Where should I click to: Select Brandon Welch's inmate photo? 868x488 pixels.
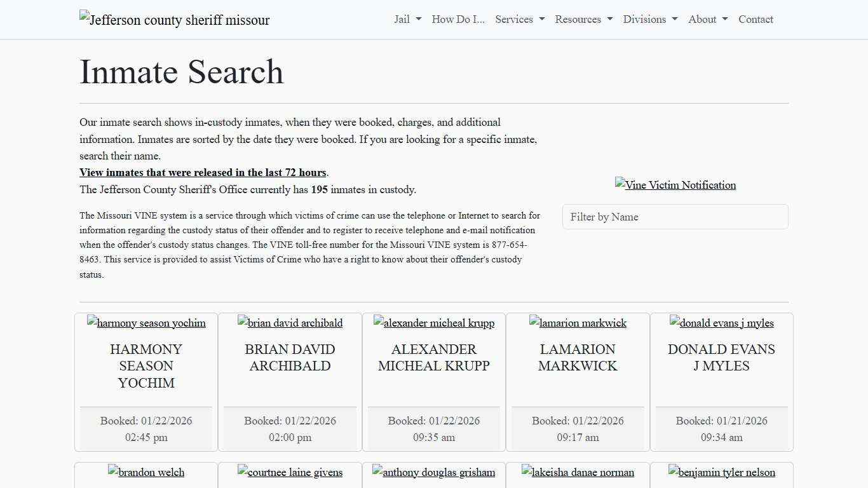146,472
